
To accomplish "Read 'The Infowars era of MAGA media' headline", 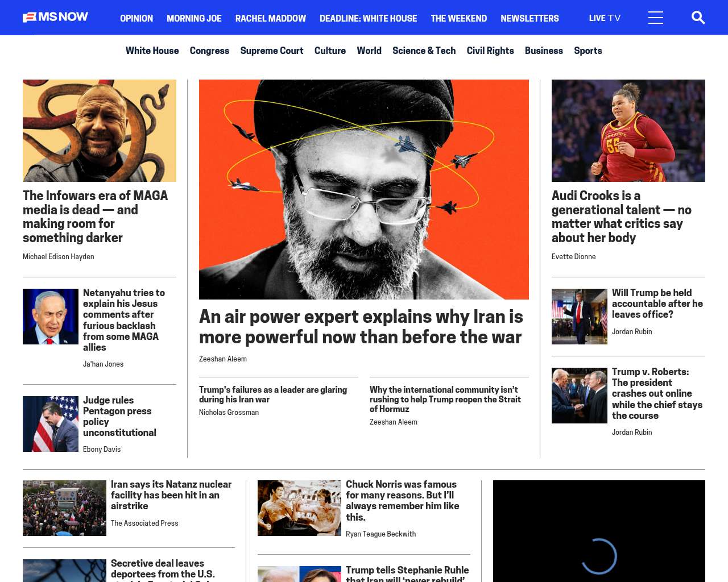I will tap(96, 217).
